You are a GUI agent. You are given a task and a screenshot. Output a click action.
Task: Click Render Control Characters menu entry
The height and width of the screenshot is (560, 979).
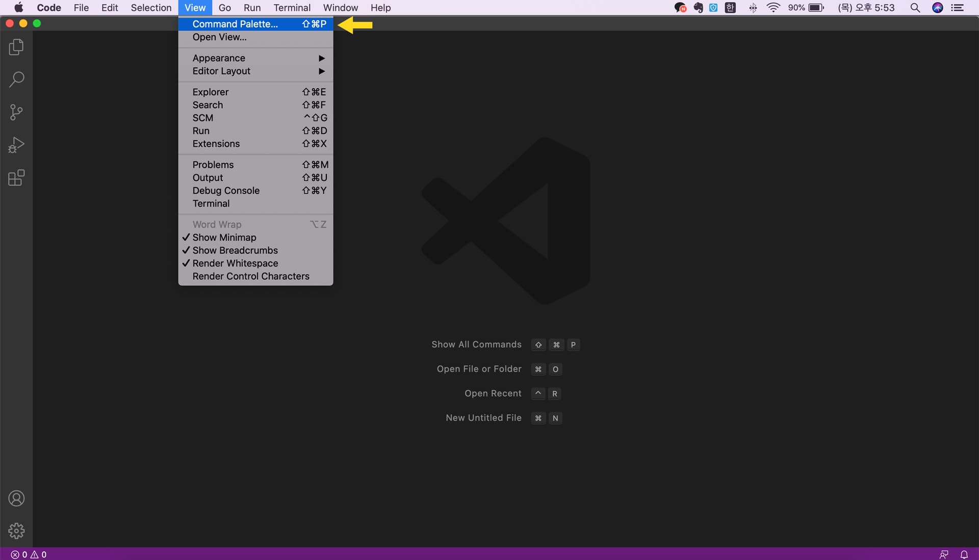(x=250, y=276)
